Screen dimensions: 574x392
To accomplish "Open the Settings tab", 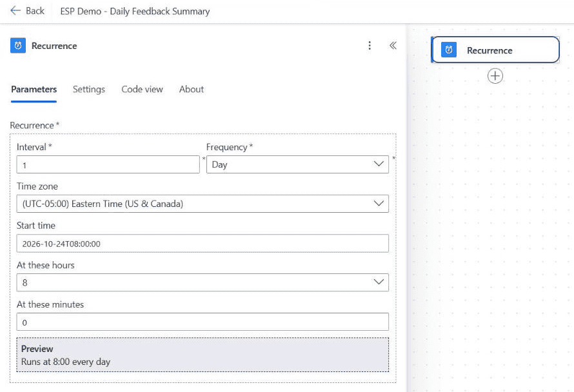I will tap(88, 90).
